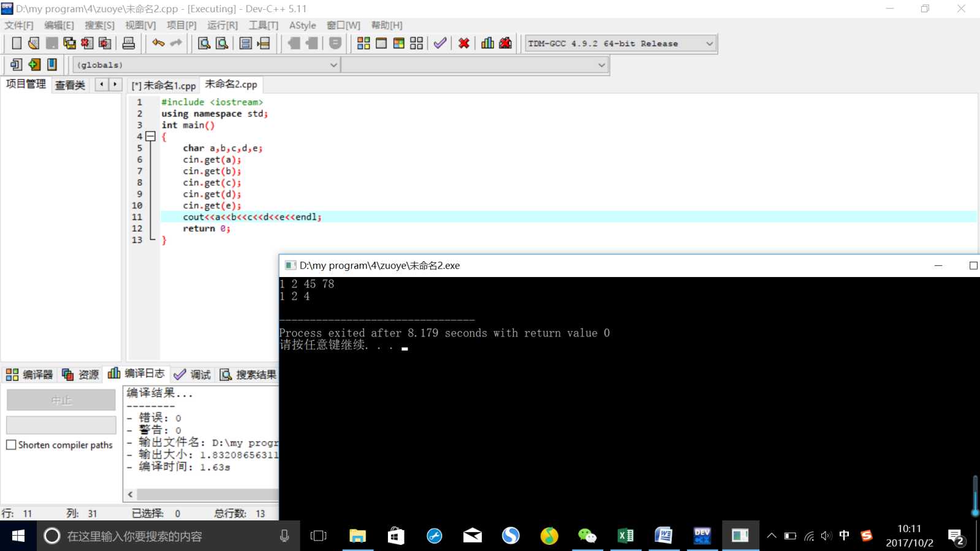Screen dimensions: 980x551
Task: Open the 搜索[S] menu
Action: [x=100, y=25]
